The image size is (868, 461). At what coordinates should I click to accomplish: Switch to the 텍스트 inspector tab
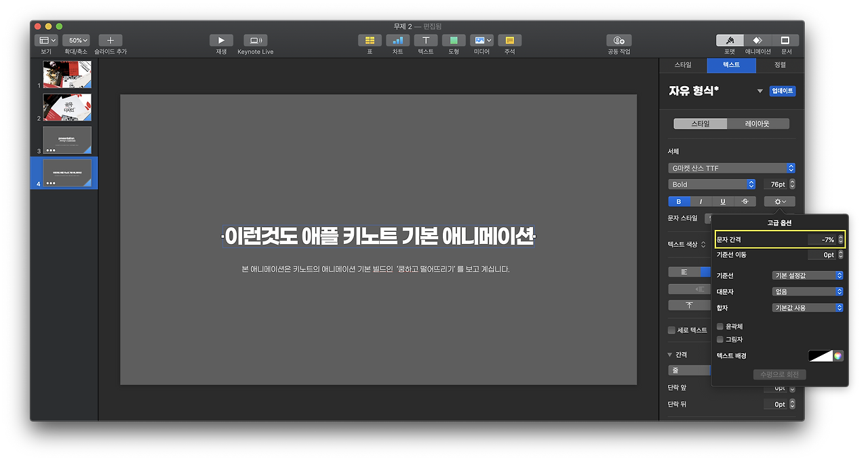click(731, 65)
